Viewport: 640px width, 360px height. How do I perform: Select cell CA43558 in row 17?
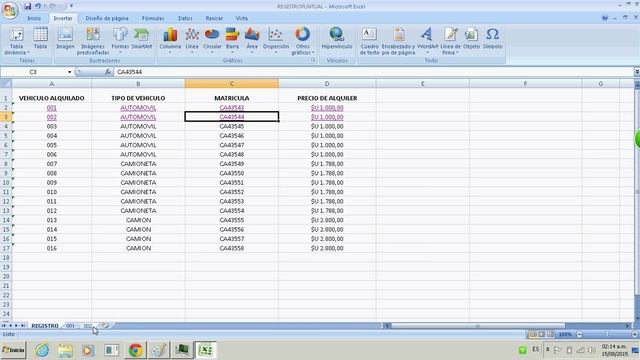point(231,248)
